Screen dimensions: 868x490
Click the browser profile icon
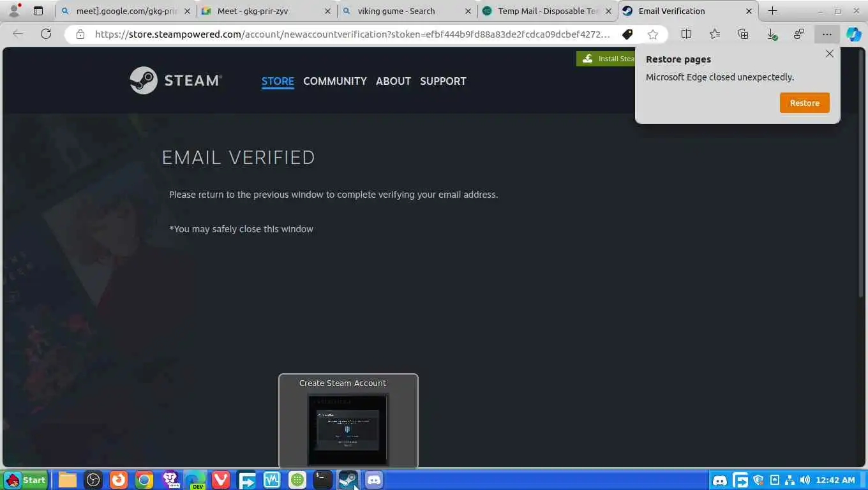13,11
